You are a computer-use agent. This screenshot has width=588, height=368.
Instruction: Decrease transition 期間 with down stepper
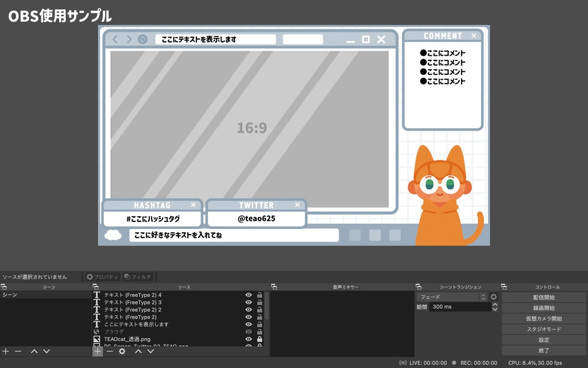coord(495,309)
